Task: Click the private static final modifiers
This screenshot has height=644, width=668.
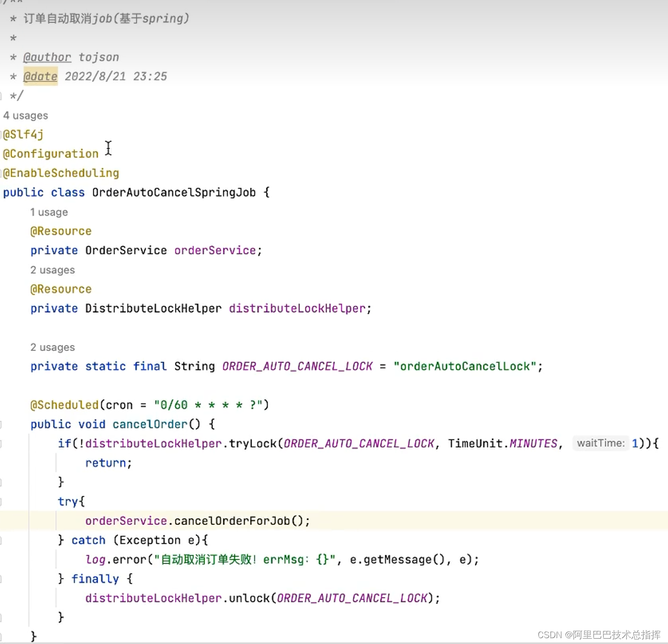Action: [x=99, y=366]
